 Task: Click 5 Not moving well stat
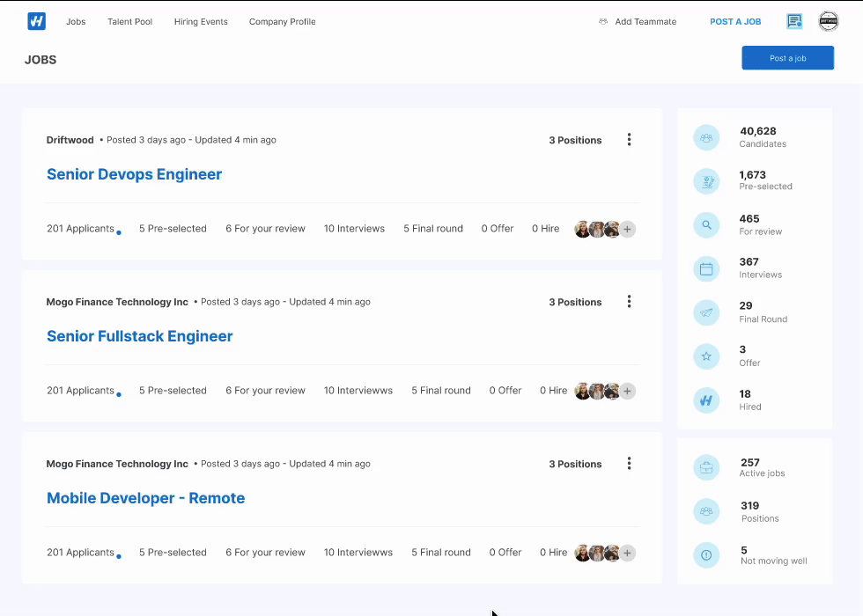tap(773, 555)
